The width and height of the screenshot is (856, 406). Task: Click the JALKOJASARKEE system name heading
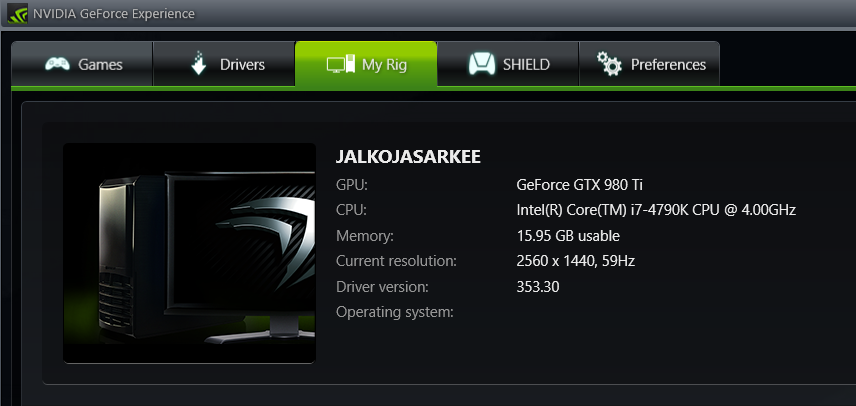point(408,157)
